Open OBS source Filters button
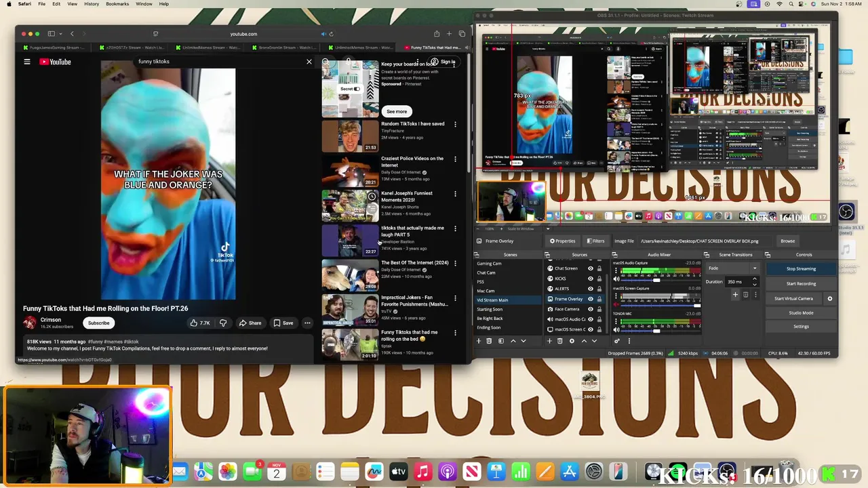 coord(596,241)
